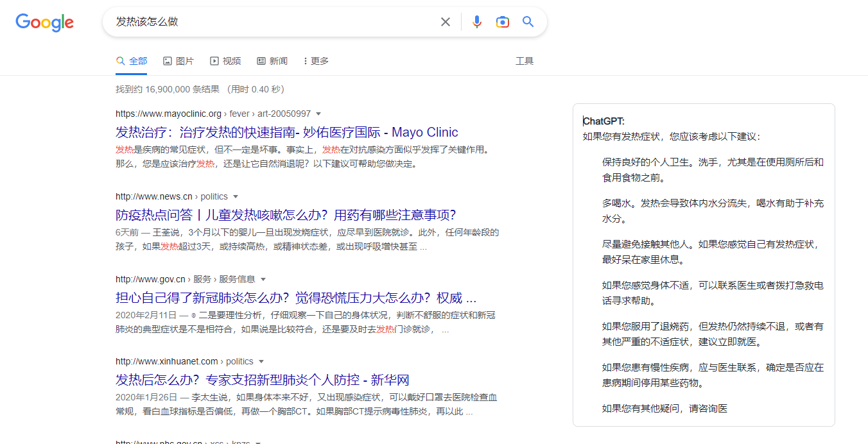The height and width of the screenshot is (444, 868).
Task: Click in the search input field
Action: 273,22
